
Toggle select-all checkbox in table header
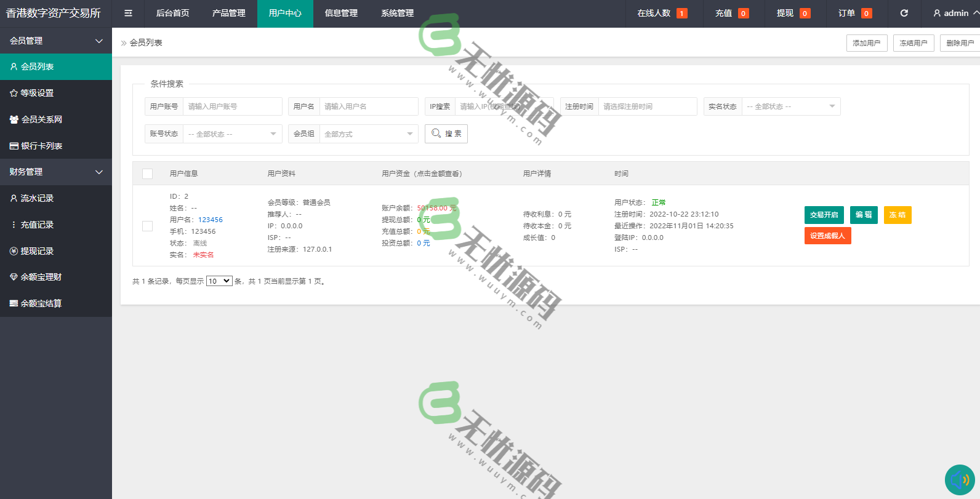147,174
